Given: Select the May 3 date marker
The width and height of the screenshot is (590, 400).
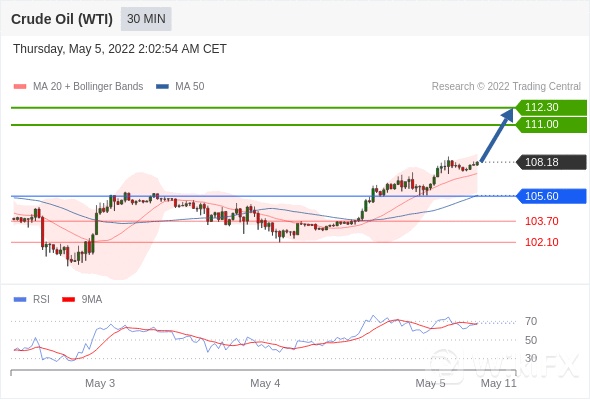Looking at the screenshot, I should [x=100, y=383].
